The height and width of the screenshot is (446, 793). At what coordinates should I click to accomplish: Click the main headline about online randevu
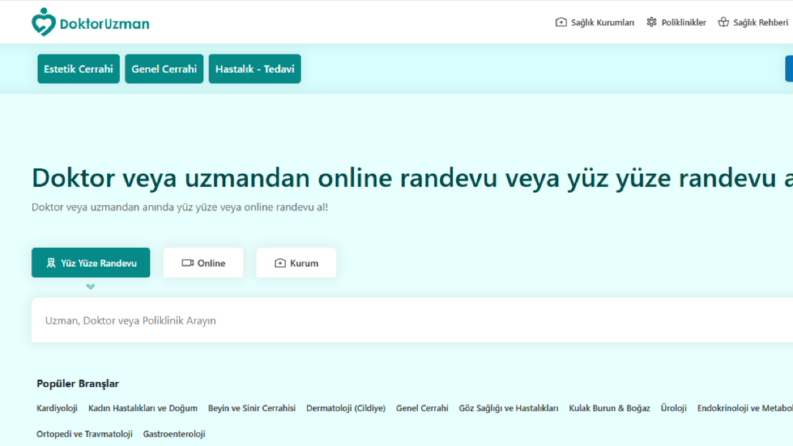point(412,178)
